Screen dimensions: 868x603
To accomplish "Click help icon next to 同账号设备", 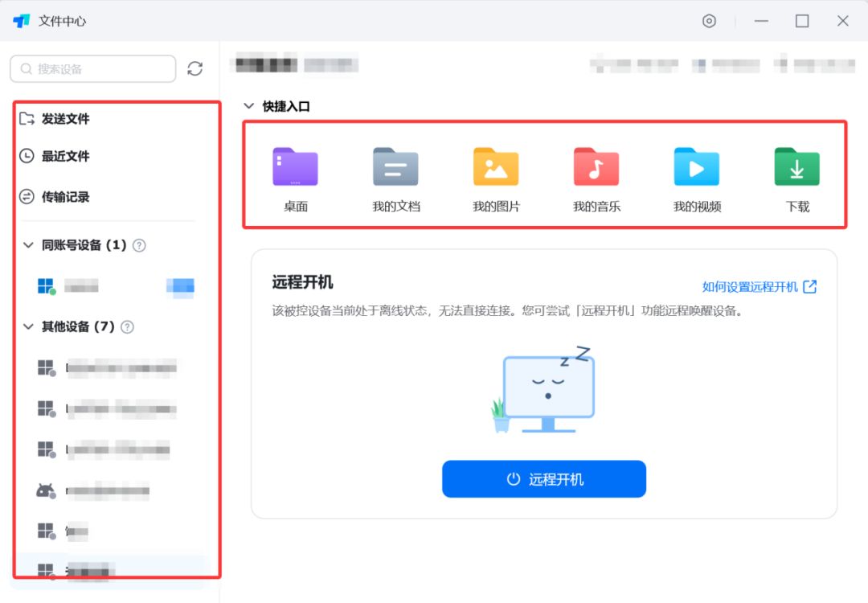I will click(140, 245).
